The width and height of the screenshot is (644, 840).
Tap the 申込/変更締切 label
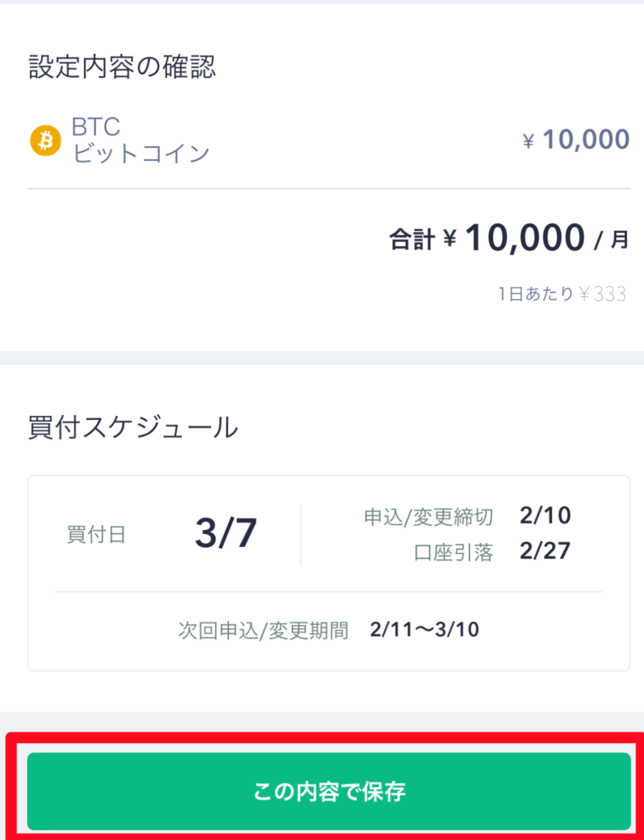[x=428, y=517]
